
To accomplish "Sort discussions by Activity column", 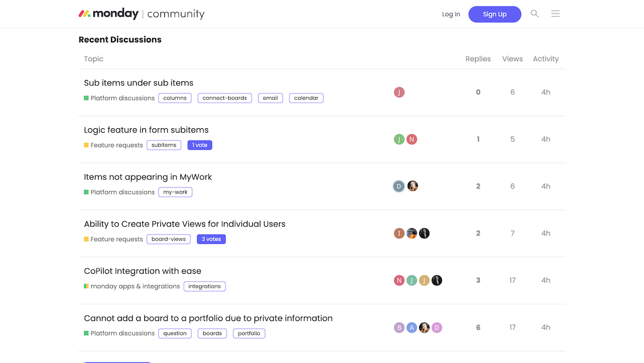I will pyautogui.click(x=545, y=59).
